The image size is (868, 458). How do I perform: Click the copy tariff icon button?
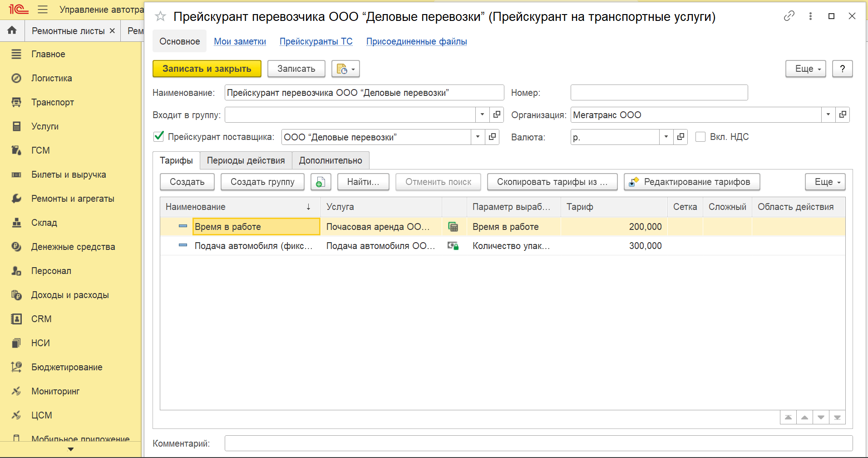coord(321,182)
